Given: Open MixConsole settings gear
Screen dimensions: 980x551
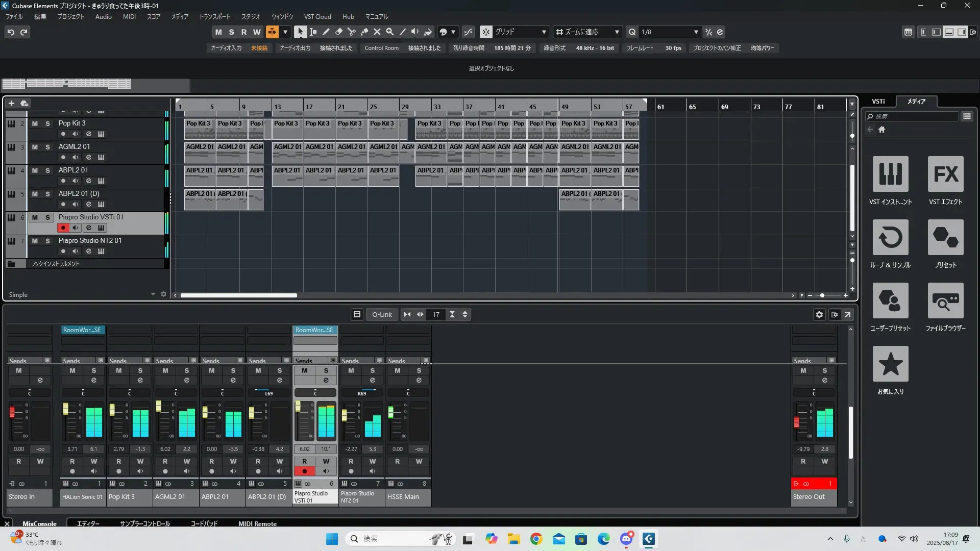Looking at the screenshot, I should click(819, 315).
